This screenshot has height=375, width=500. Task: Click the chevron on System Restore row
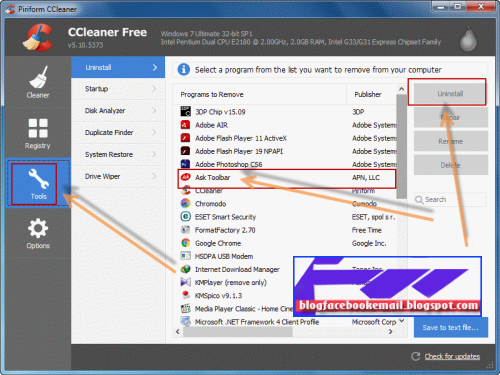154,154
